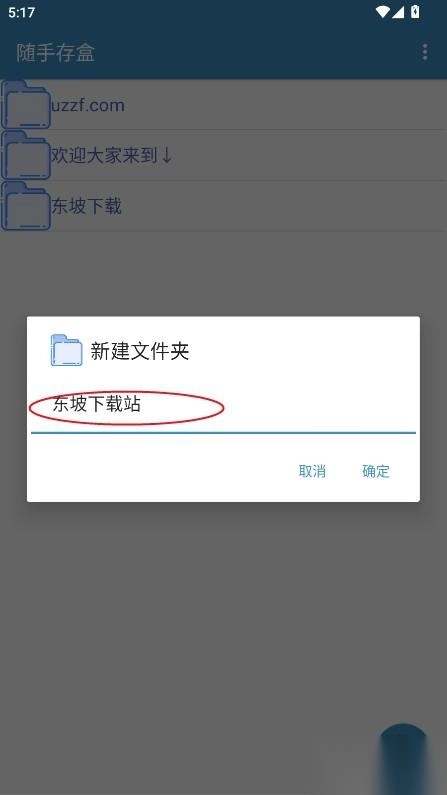The height and width of the screenshot is (795, 447).
Task: Tap the 5:17 clock in status bar
Action: point(21,12)
